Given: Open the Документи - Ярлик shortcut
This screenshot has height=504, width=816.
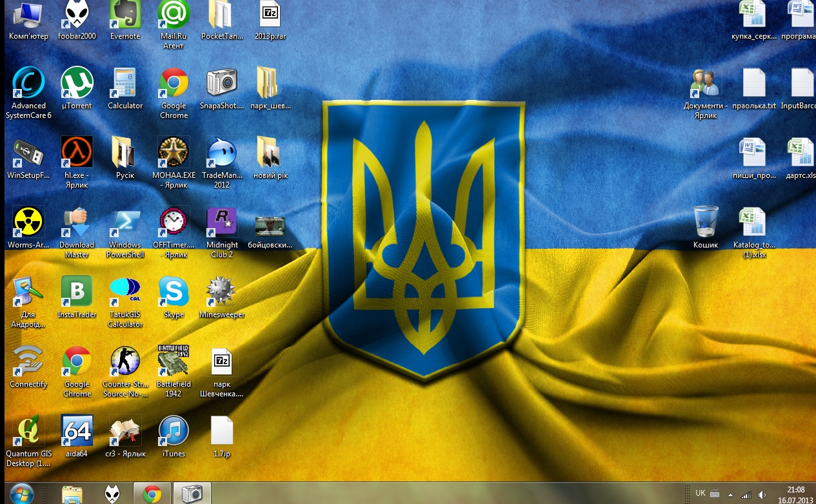Looking at the screenshot, I should coord(706,93).
